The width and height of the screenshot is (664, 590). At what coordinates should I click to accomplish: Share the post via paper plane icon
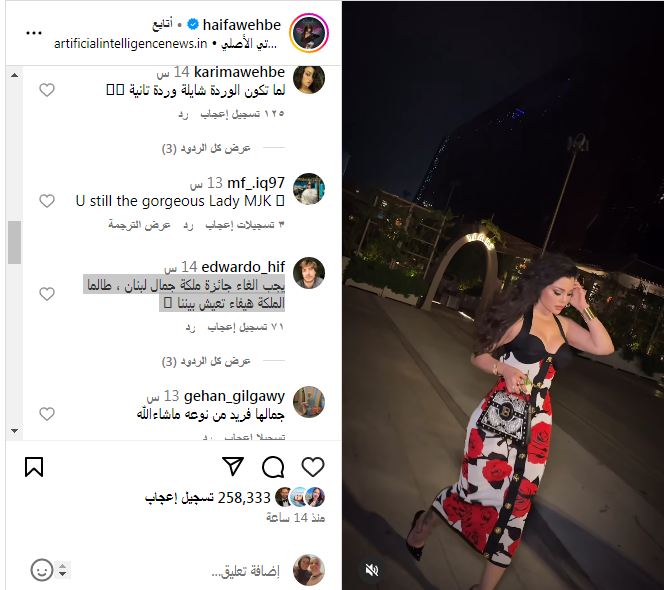pos(233,466)
